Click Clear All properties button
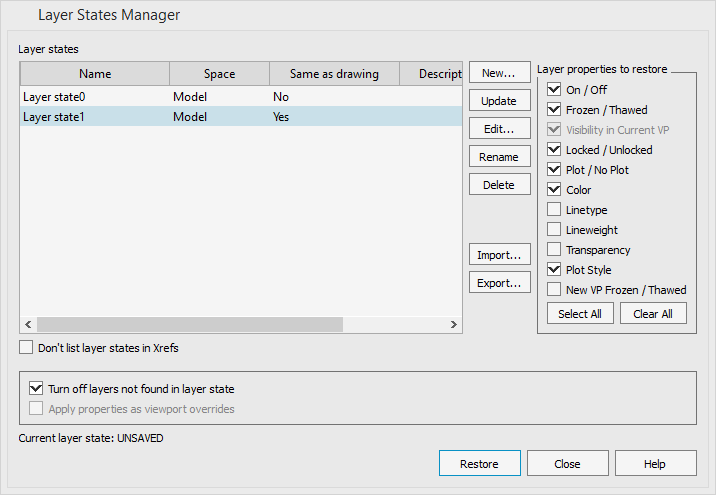The image size is (716, 495). coord(653,314)
